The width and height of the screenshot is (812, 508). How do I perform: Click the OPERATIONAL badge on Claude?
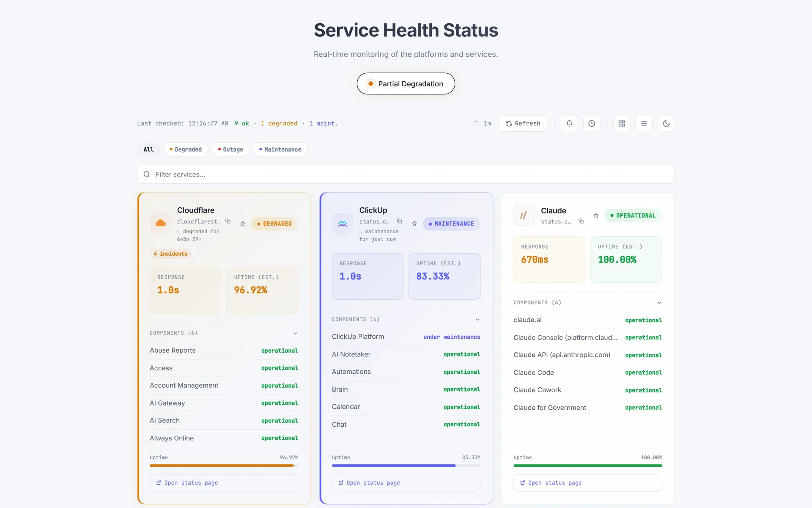tap(633, 215)
